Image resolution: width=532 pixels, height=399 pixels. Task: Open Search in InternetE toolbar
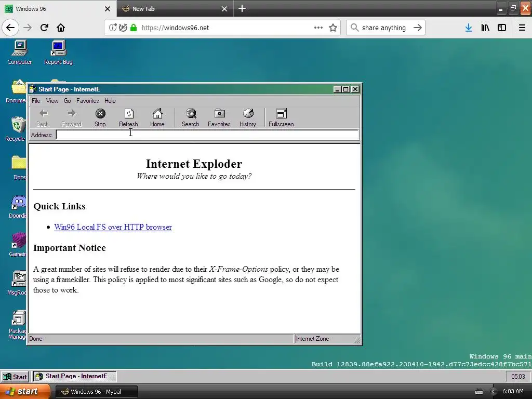[190, 118]
